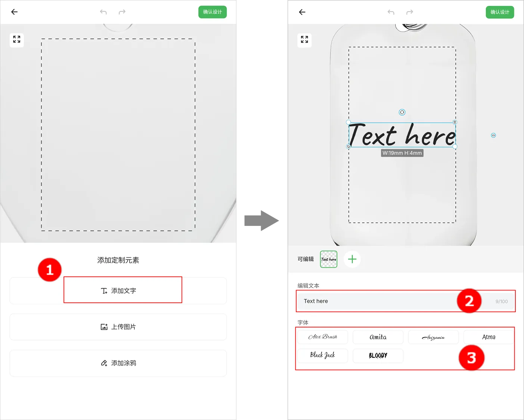This screenshot has height=420, width=524.
Task: Expand right canvas to fullscreen
Action: tap(304, 40)
